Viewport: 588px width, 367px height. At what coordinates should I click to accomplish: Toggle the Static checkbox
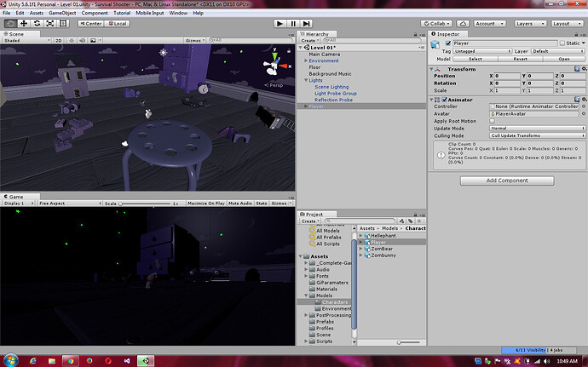(x=562, y=43)
